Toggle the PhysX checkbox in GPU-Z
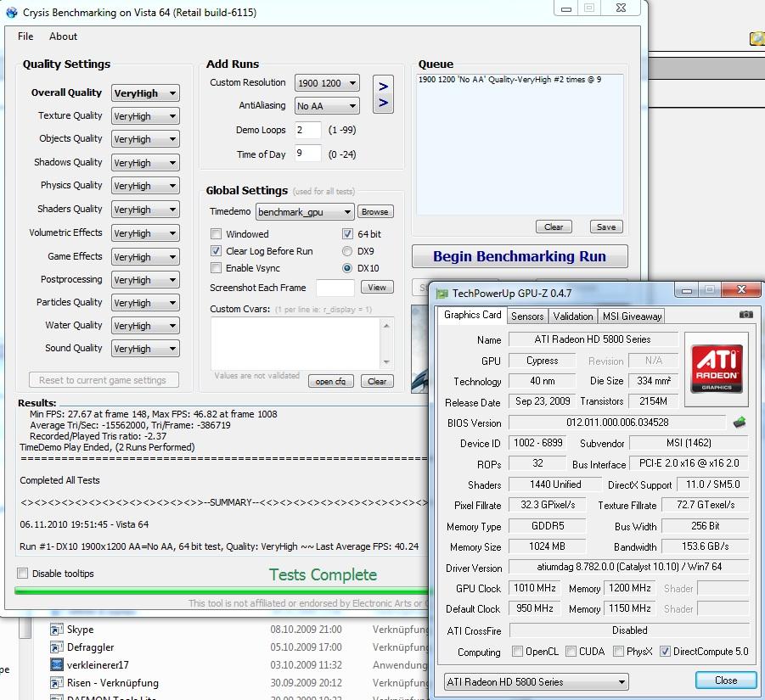This screenshot has height=700, width=765. (x=618, y=652)
